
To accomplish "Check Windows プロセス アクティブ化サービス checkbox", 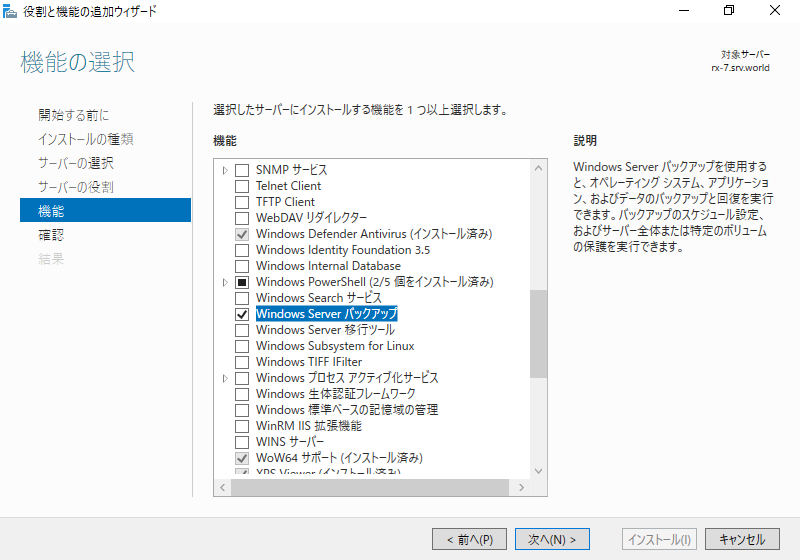I will coord(242,378).
